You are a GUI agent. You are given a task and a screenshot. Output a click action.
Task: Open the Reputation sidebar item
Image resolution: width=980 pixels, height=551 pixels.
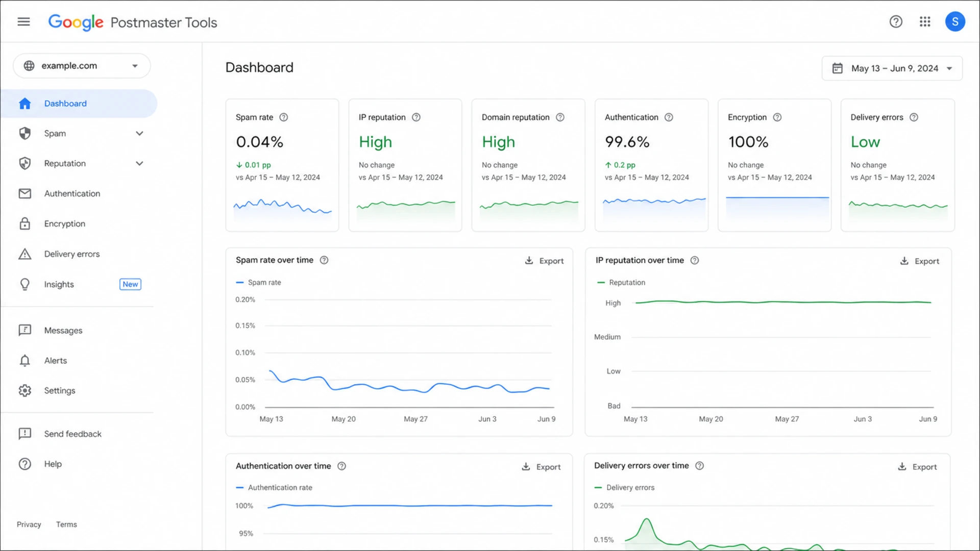pyautogui.click(x=79, y=164)
